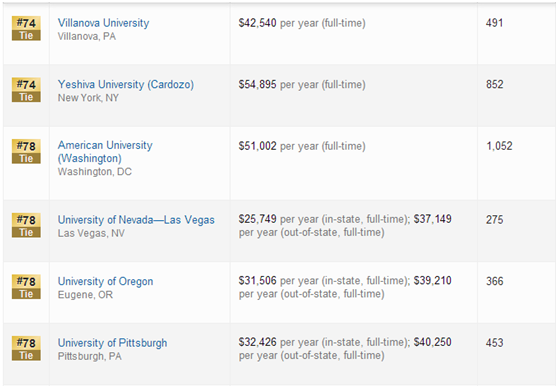Click American University's #78 Tie badge

(x=26, y=152)
